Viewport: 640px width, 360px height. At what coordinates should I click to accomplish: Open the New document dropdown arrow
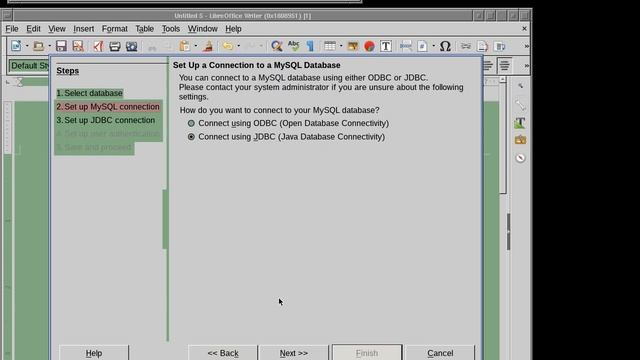(x=27, y=46)
